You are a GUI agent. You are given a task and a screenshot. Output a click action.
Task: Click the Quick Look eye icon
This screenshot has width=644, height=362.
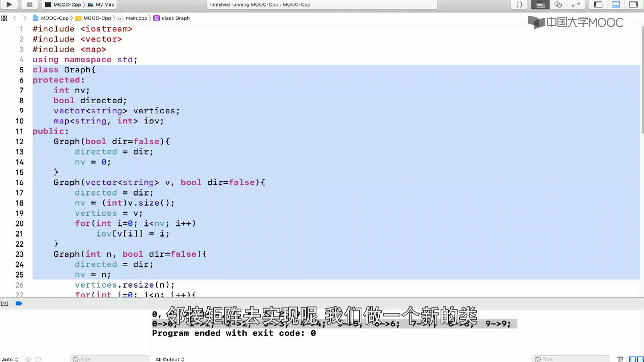coord(28,359)
